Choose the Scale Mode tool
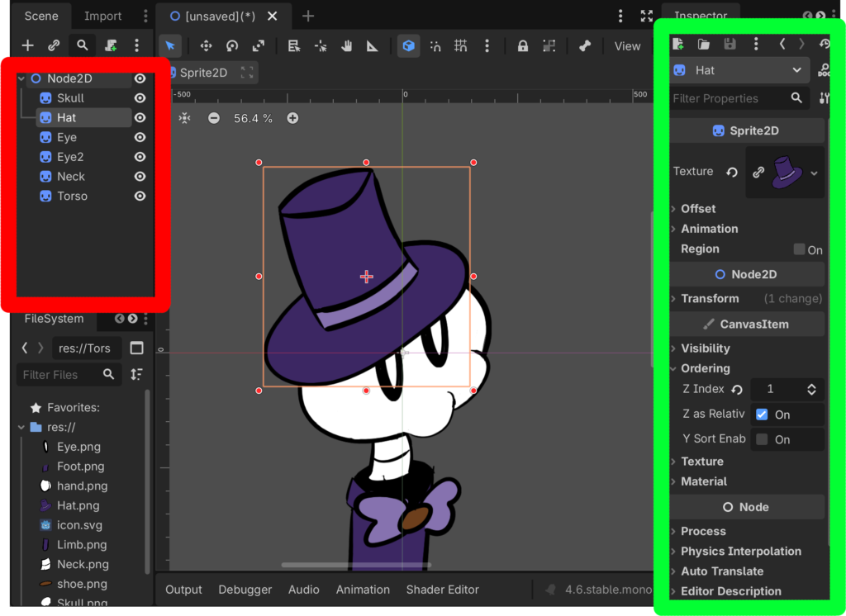 (x=259, y=46)
